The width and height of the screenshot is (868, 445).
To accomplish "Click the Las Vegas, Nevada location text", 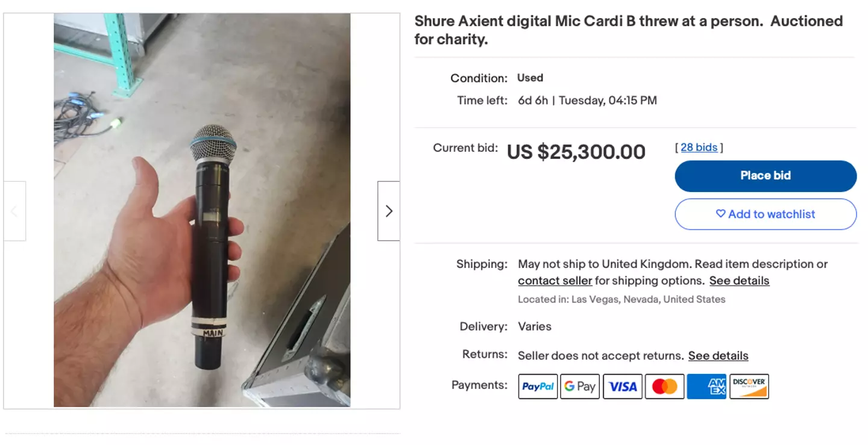I will coord(621,299).
